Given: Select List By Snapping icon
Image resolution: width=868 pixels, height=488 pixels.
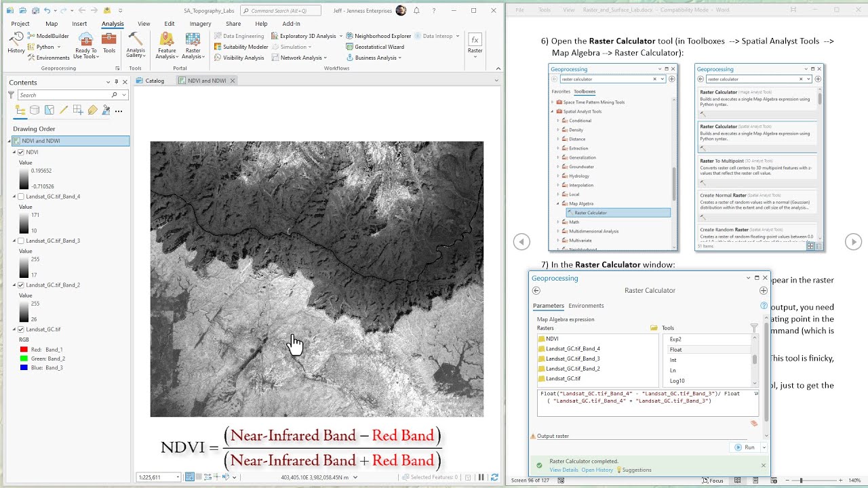Looking at the screenshot, I should [x=78, y=110].
